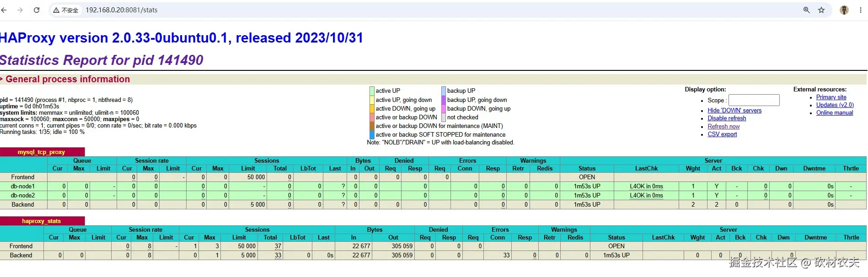This screenshot has width=868, height=277.
Task: Open the Online manual link
Action: coord(834,113)
